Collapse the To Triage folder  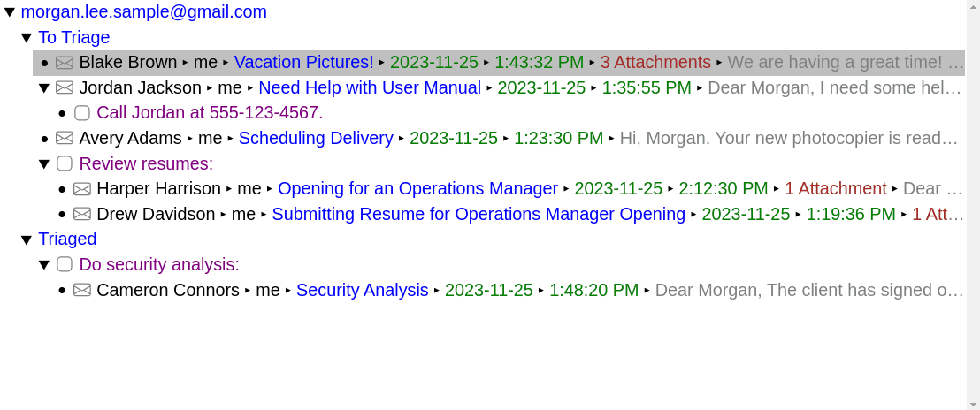(x=27, y=38)
